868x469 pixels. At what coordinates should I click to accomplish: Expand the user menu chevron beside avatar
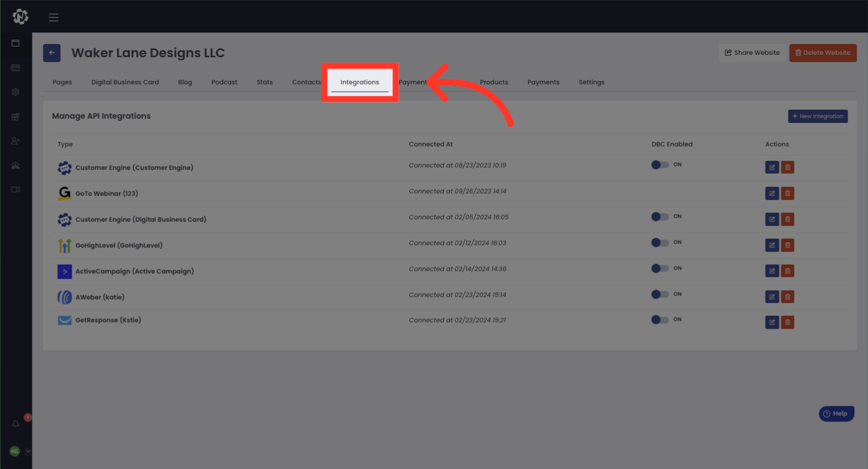click(x=28, y=451)
